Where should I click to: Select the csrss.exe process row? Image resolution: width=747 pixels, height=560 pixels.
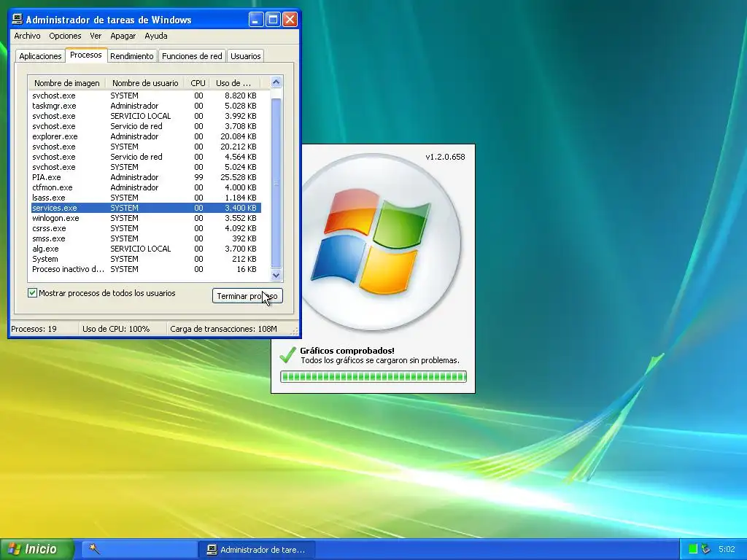145,228
